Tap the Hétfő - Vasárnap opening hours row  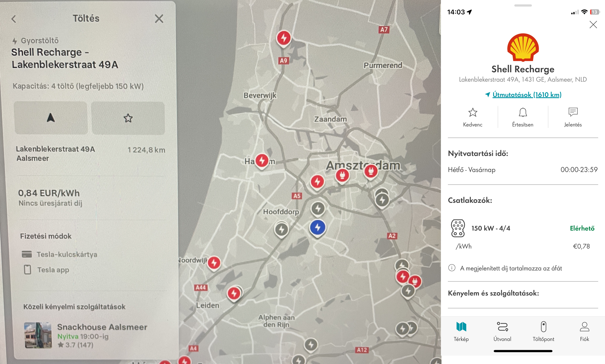point(523,170)
